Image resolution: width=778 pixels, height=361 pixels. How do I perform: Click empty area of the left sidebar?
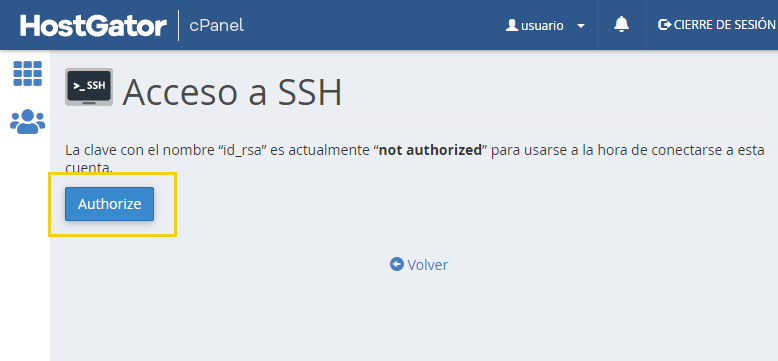point(25,248)
